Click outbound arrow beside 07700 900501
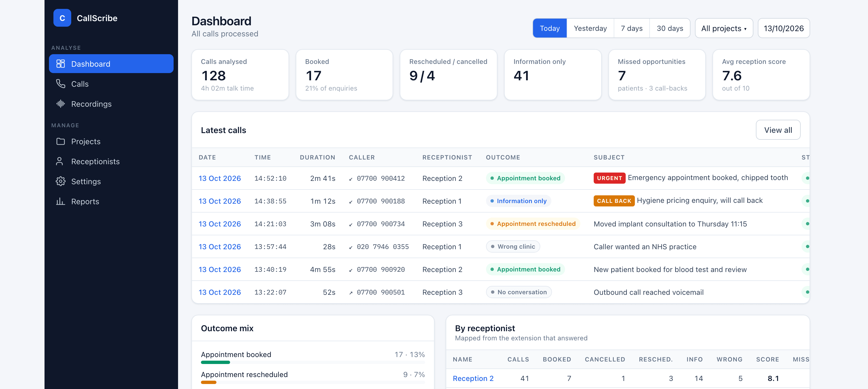 pyautogui.click(x=351, y=293)
